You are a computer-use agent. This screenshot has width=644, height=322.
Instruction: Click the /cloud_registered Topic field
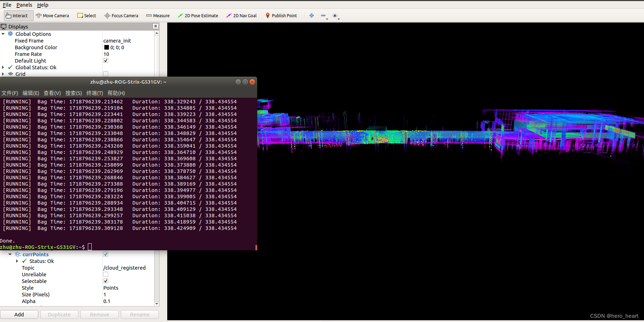[x=124, y=268]
